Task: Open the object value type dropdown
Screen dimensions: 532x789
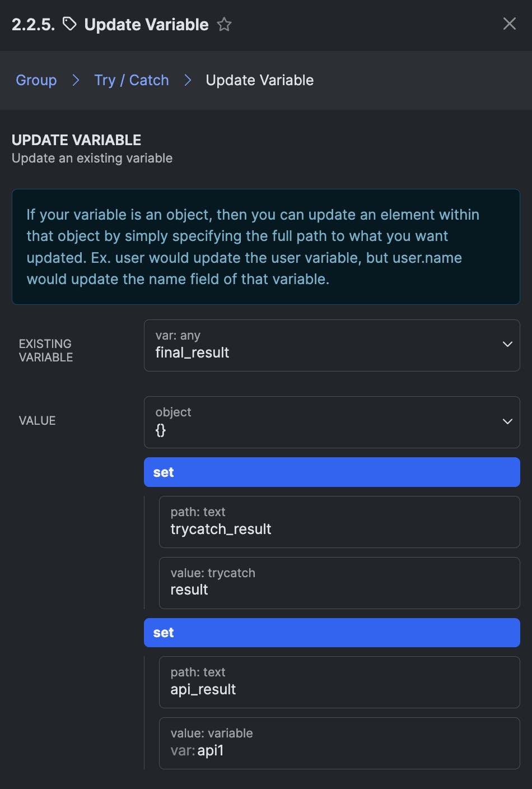Action: point(325,422)
